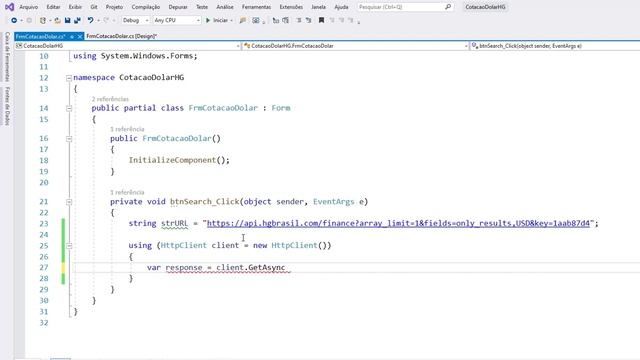
Task: Click the green Iniciar play icon
Action: 208,20
